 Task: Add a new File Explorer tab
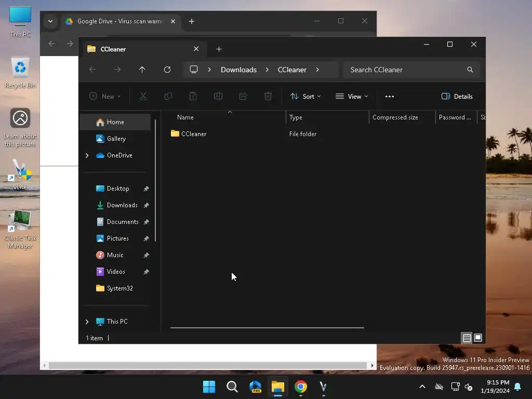point(219,49)
